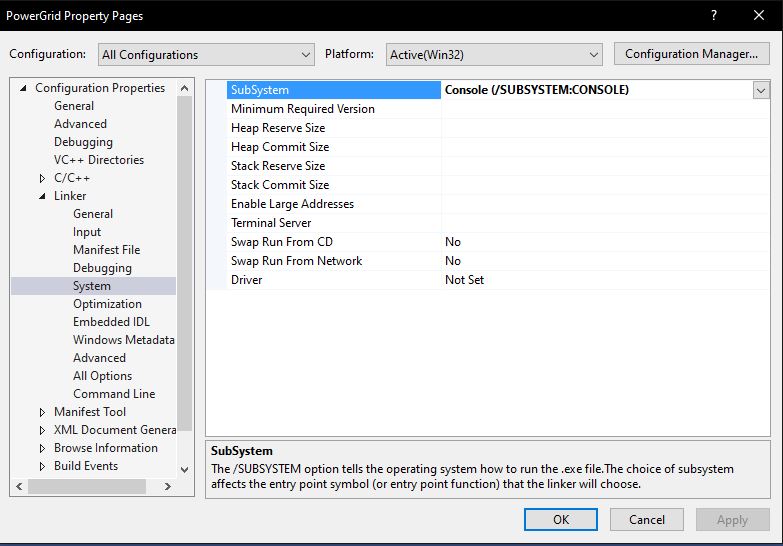Select the SubSystem property row
783x546 pixels.
(334, 90)
